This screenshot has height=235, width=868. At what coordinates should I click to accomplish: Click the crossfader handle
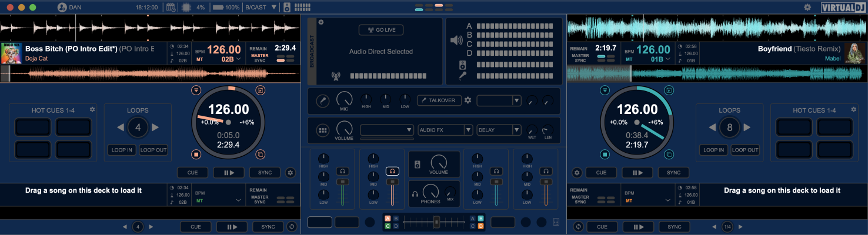click(436, 221)
